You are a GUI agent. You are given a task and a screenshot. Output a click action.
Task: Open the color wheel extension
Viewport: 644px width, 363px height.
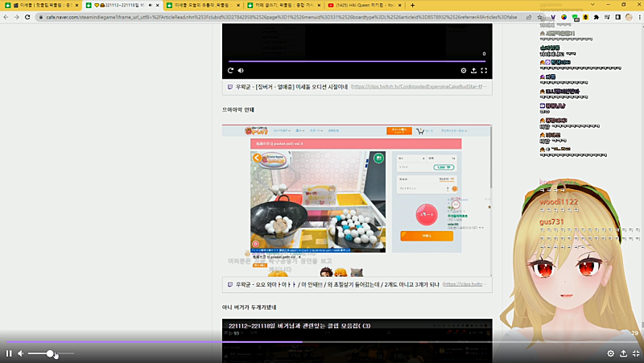click(564, 17)
